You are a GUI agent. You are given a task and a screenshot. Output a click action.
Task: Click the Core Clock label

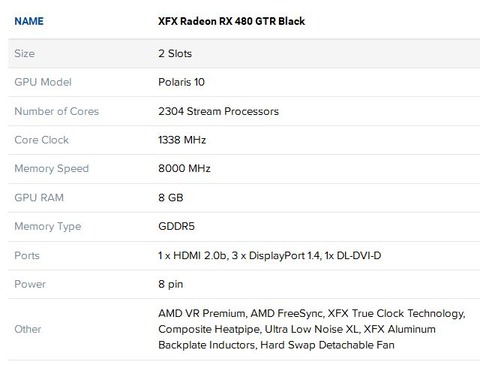point(41,140)
